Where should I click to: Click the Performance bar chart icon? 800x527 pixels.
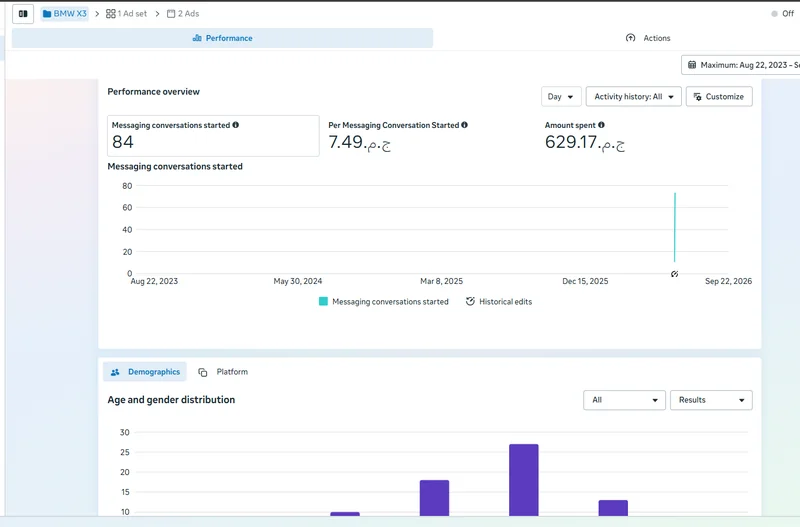click(197, 38)
